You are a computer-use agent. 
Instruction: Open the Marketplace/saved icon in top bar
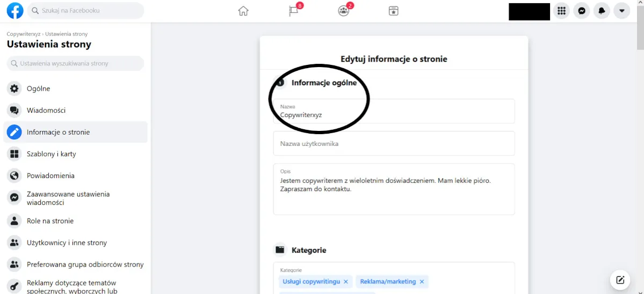pos(394,11)
